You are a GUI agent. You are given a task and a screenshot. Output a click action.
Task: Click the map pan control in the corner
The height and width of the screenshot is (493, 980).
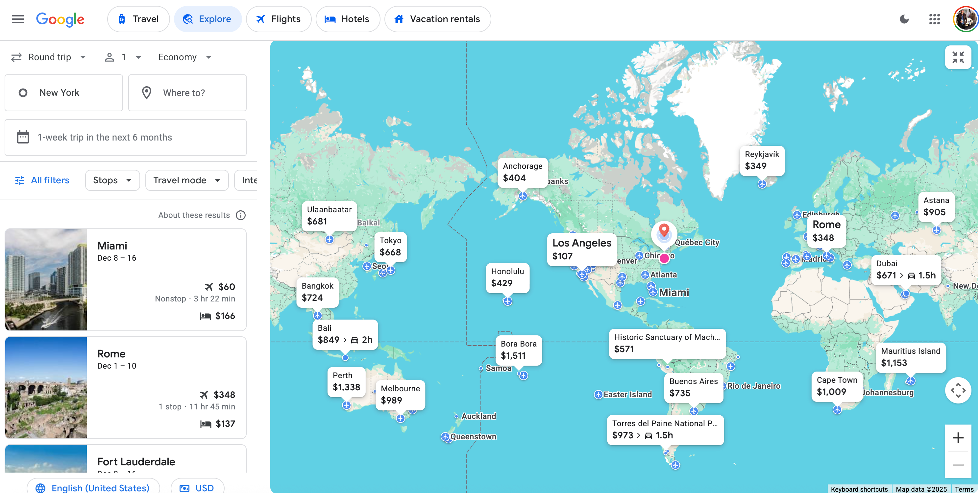click(958, 390)
